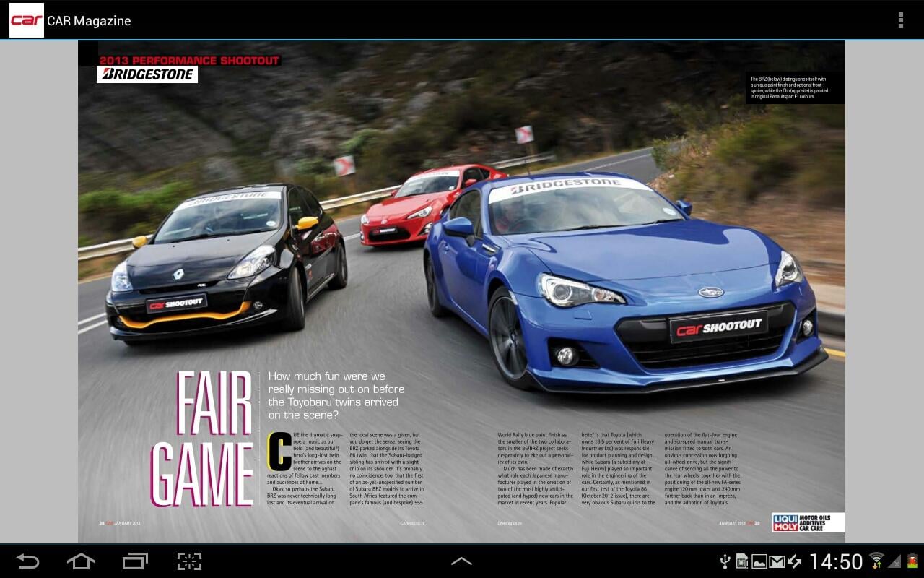Open the recent apps switcher
The width and height of the screenshot is (924, 578).
coord(135,561)
